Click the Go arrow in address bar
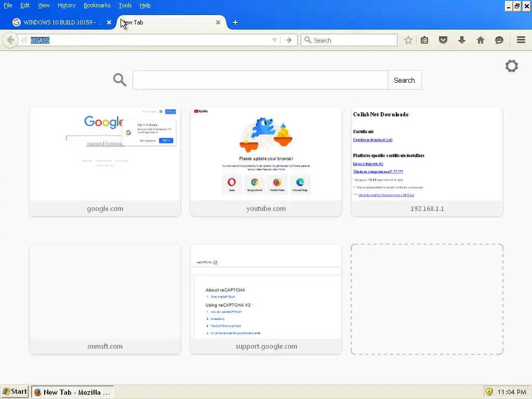Viewport: 532px width, 399px height. pos(289,40)
